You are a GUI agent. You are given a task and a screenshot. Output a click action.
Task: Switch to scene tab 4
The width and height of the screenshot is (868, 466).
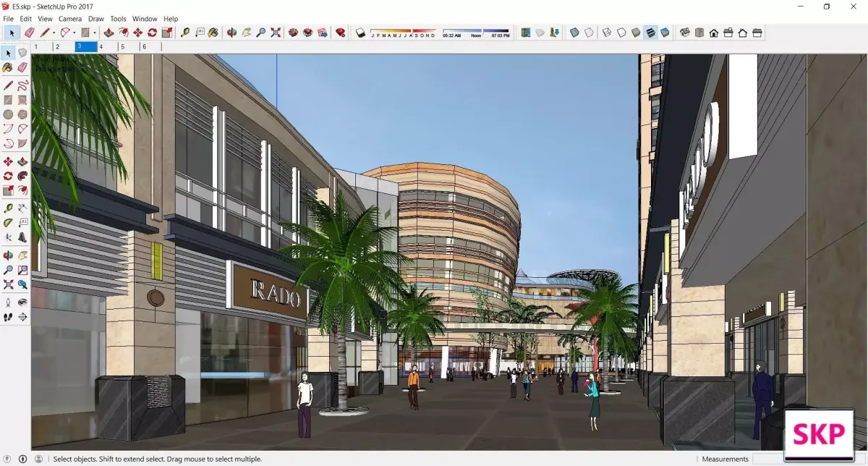coord(107,46)
